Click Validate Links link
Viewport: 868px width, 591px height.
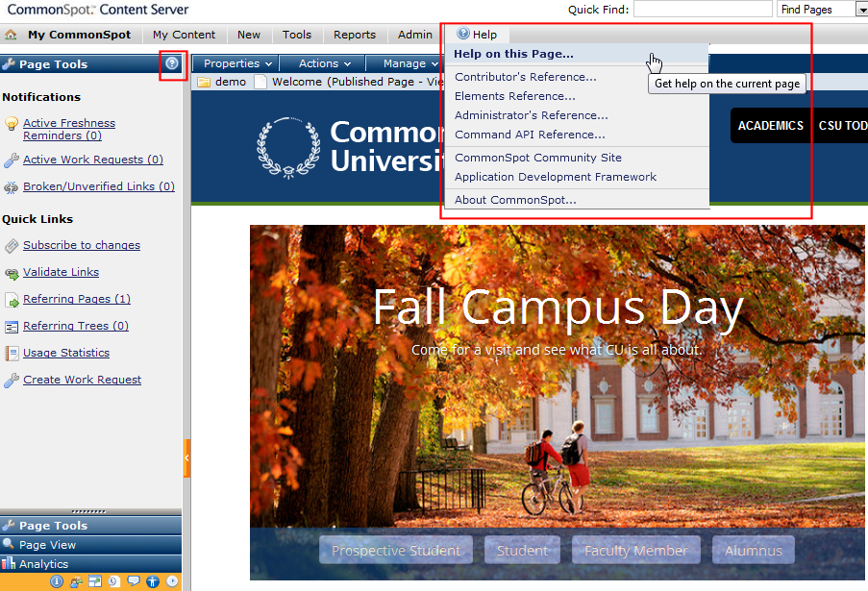[61, 272]
